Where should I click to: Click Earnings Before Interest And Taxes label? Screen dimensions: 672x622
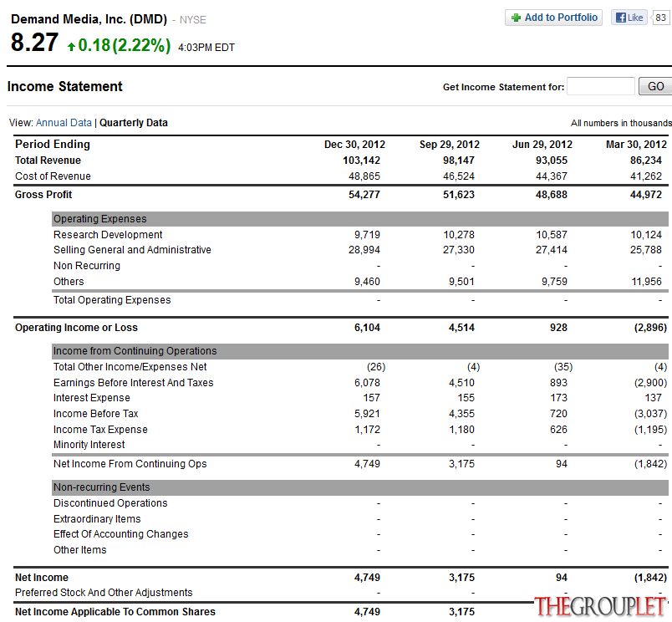point(133,382)
